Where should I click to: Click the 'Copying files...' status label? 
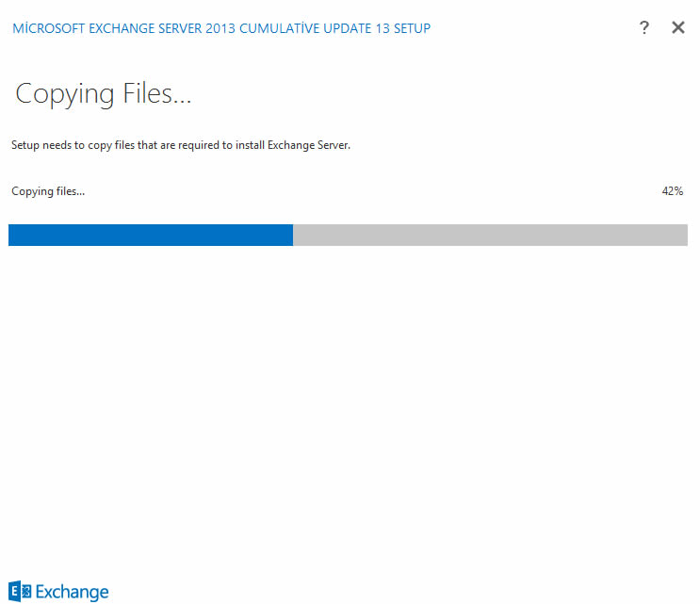coord(48,191)
